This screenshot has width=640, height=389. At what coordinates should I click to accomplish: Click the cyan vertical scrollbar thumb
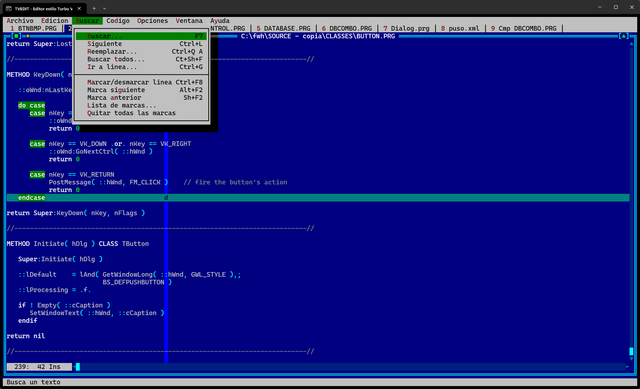point(631,351)
